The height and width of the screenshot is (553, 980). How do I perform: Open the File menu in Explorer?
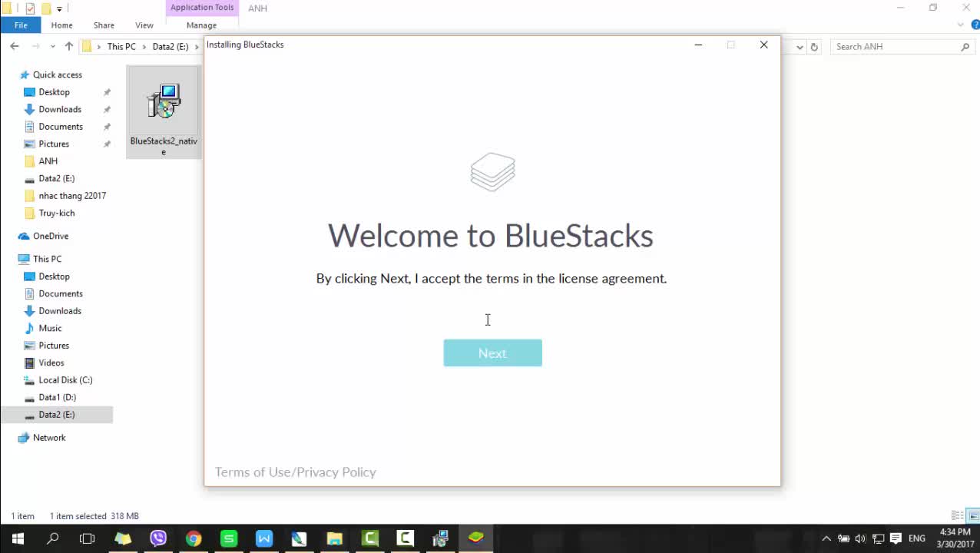[21, 25]
